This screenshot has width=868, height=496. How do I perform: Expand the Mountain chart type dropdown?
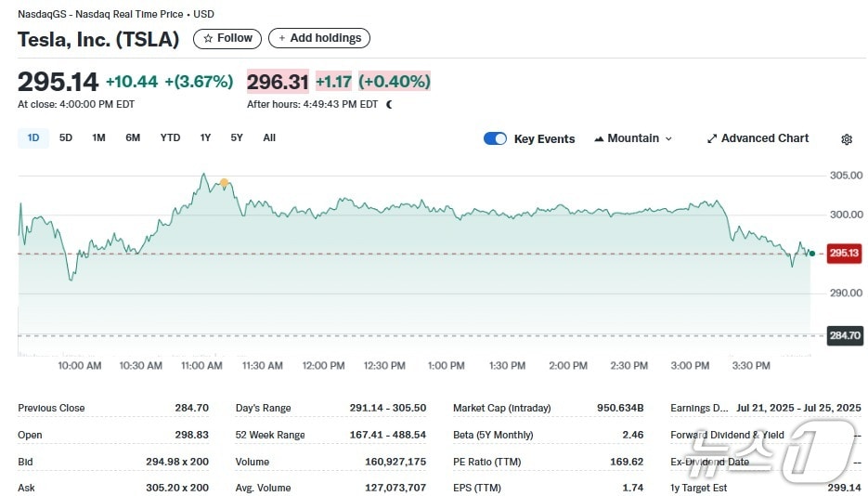point(632,138)
